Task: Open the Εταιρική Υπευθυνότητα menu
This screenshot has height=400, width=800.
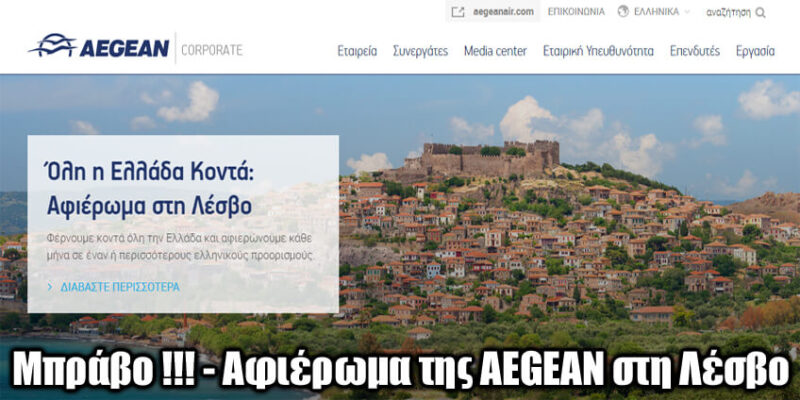Action: (x=598, y=51)
